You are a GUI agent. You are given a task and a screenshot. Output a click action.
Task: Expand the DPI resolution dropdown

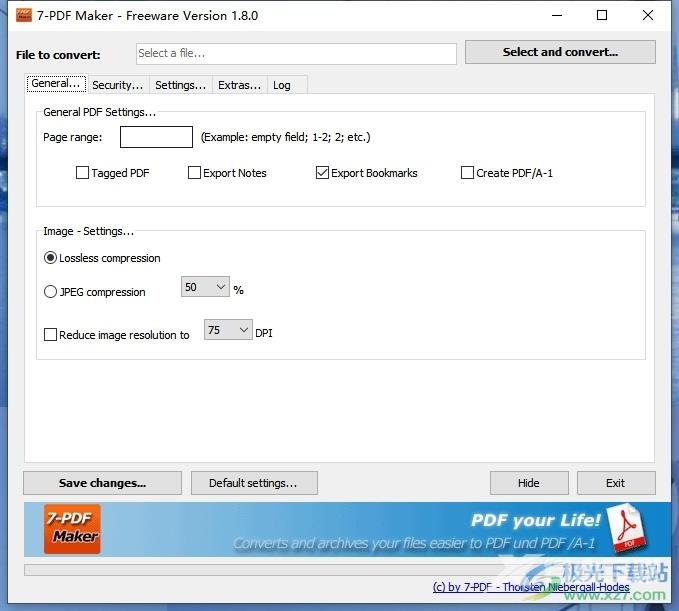[x=228, y=330]
